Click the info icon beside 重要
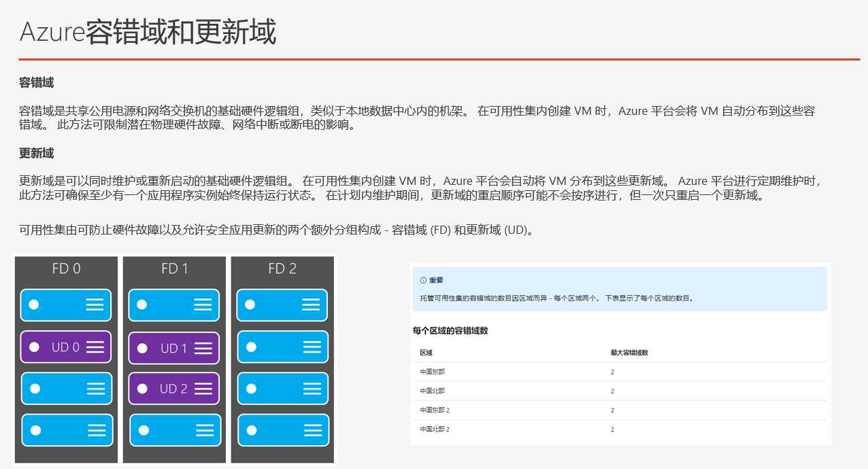868x469 pixels. (x=423, y=280)
